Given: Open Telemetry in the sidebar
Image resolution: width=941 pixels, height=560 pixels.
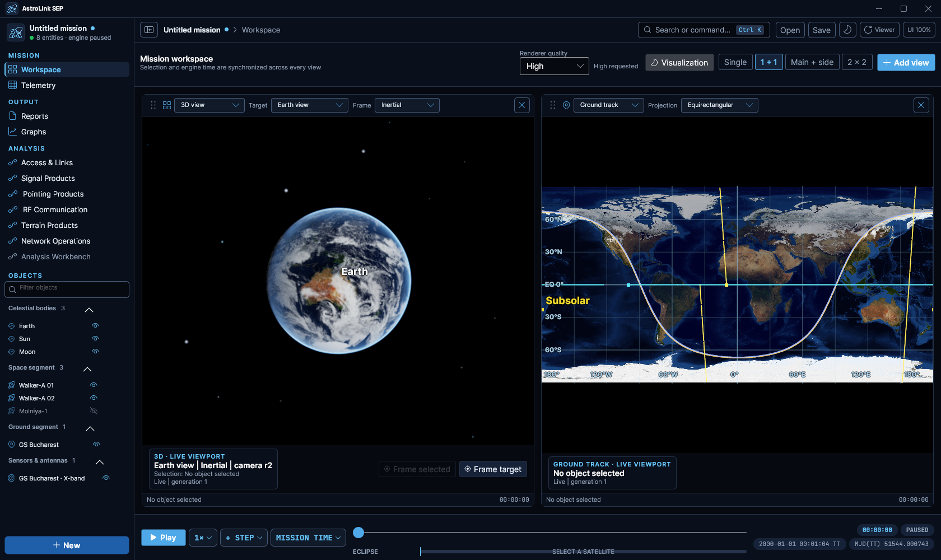Looking at the screenshot, I should (x=67, y=85).
